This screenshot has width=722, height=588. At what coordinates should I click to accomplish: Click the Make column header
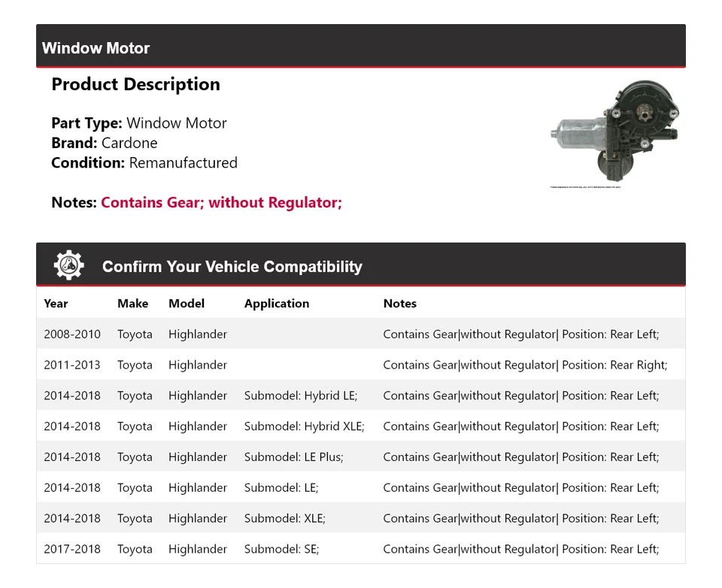pyautogui.click(x=132, y=304)
